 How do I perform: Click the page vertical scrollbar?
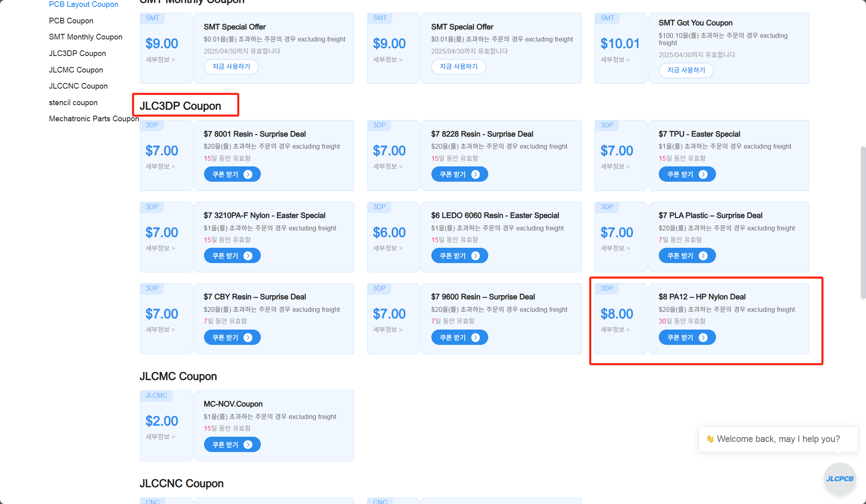(863, 222)
